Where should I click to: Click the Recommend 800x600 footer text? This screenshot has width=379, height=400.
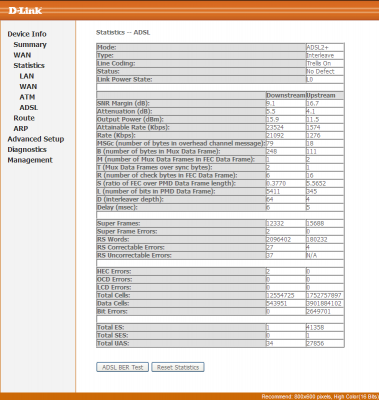320,397
